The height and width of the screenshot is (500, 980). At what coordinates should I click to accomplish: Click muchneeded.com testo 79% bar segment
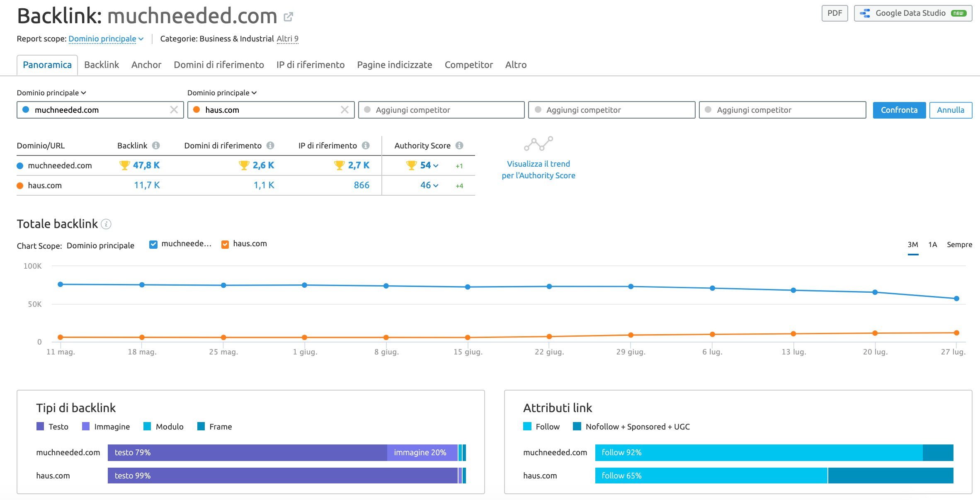[247, 453]
